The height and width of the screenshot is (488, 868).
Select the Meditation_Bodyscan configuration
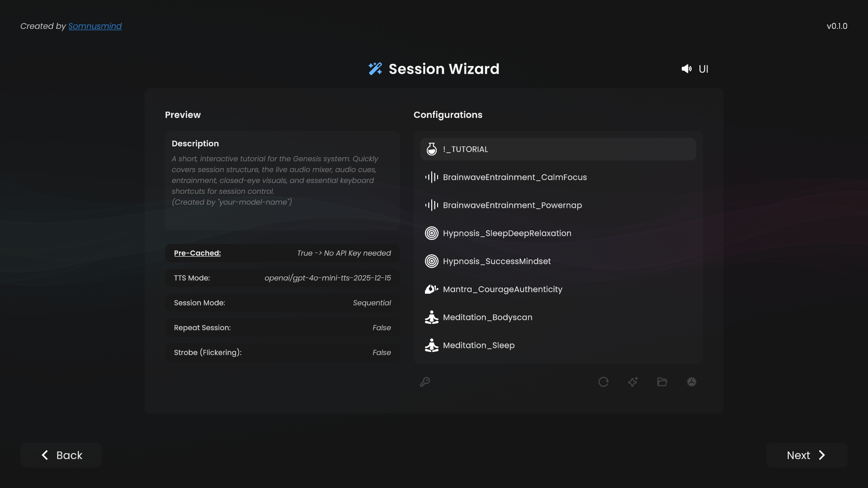pos(558,317)
